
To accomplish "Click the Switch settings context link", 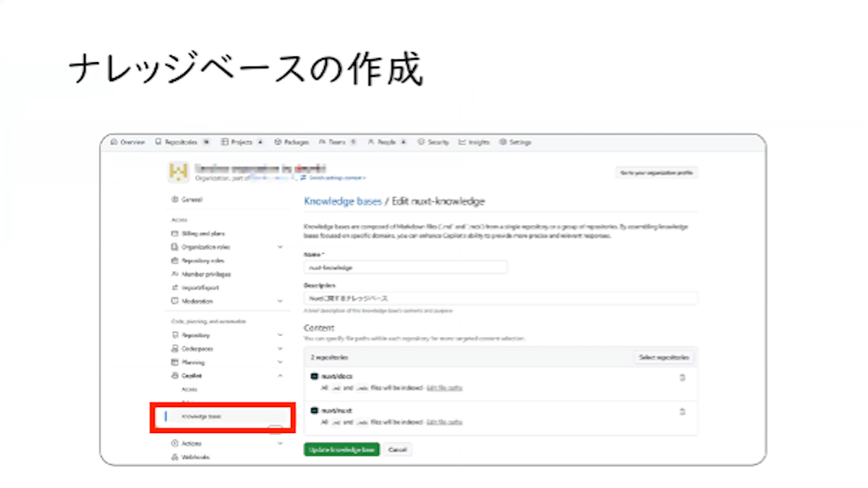I will point(333,177).
